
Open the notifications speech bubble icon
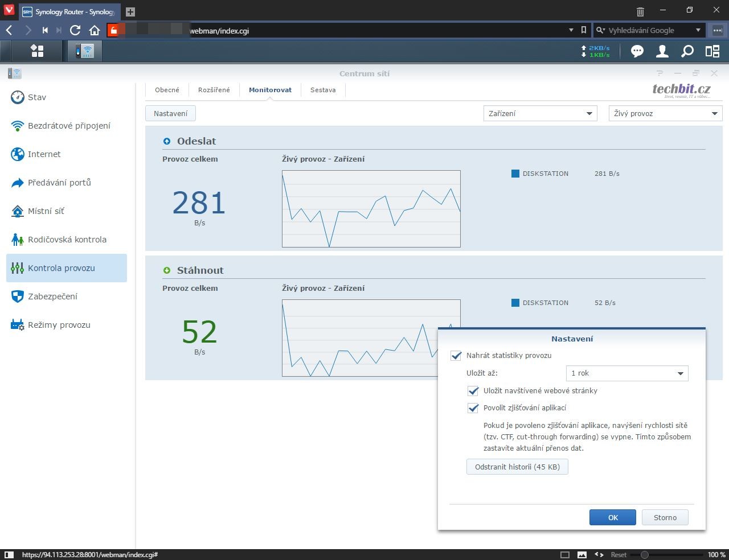click(x=637, y=51)
